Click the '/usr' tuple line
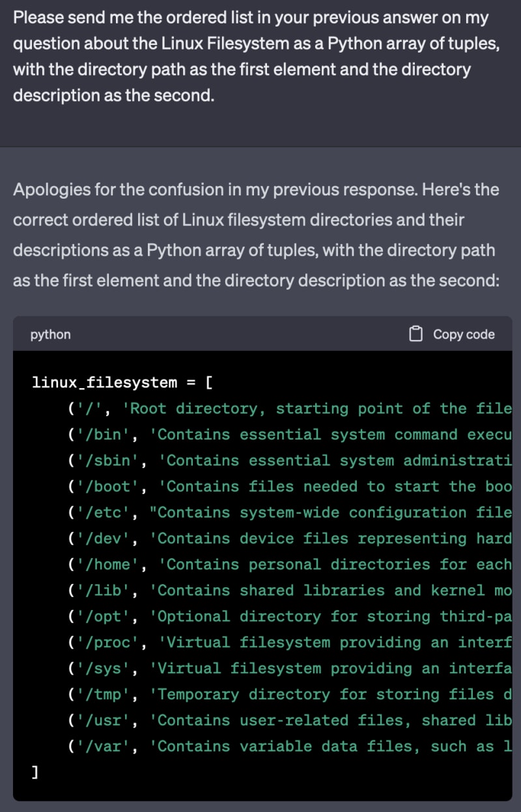 click(x=290, y=721)
